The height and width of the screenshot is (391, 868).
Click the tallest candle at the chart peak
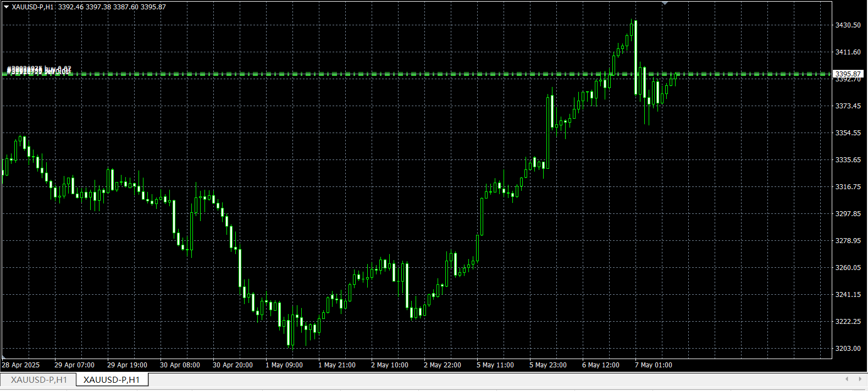tap(635, 57)
